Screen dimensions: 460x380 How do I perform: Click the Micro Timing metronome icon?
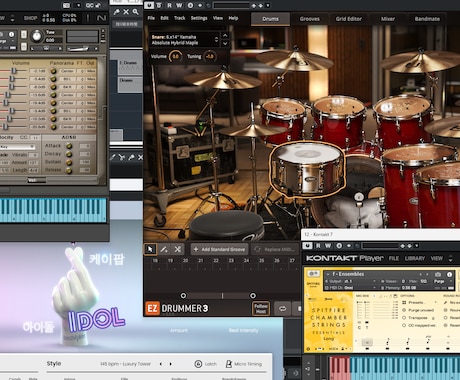click(x=229, y=364)
